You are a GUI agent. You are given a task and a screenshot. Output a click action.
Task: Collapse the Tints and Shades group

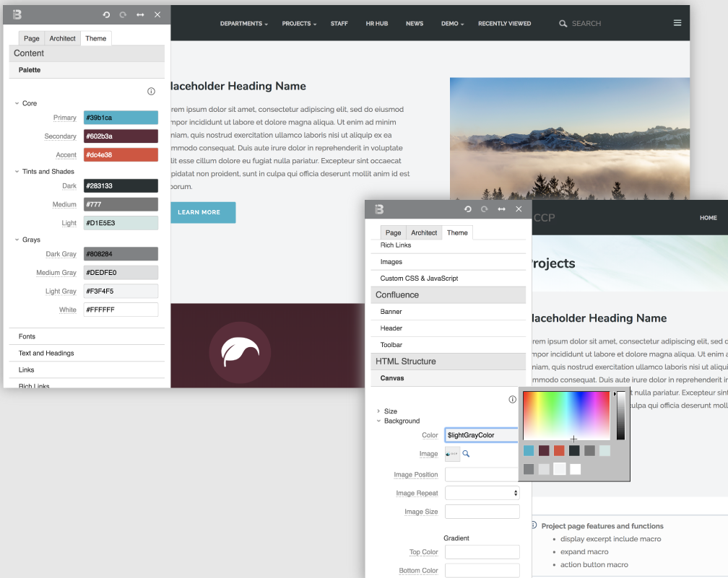(17, 171)
